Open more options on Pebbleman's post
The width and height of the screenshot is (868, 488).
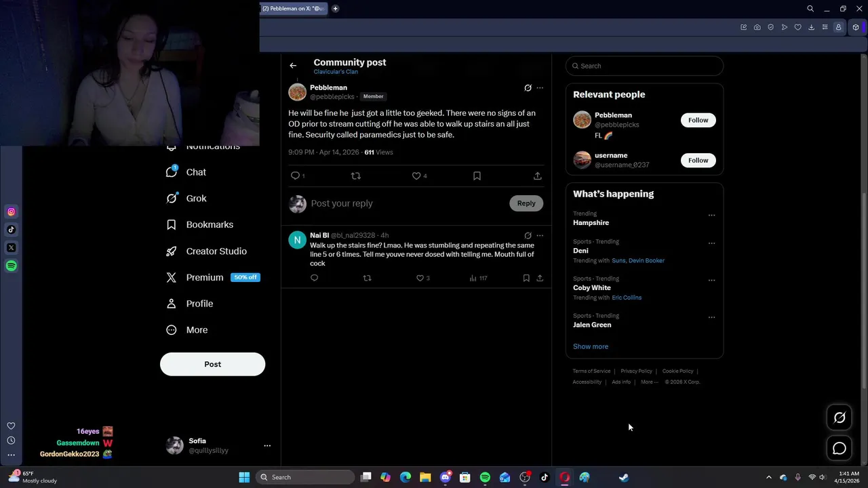[x=540, y=88]
